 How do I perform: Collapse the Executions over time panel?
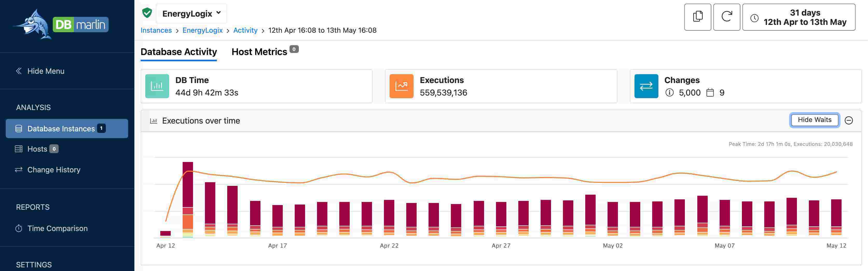[x=849, y=120]
